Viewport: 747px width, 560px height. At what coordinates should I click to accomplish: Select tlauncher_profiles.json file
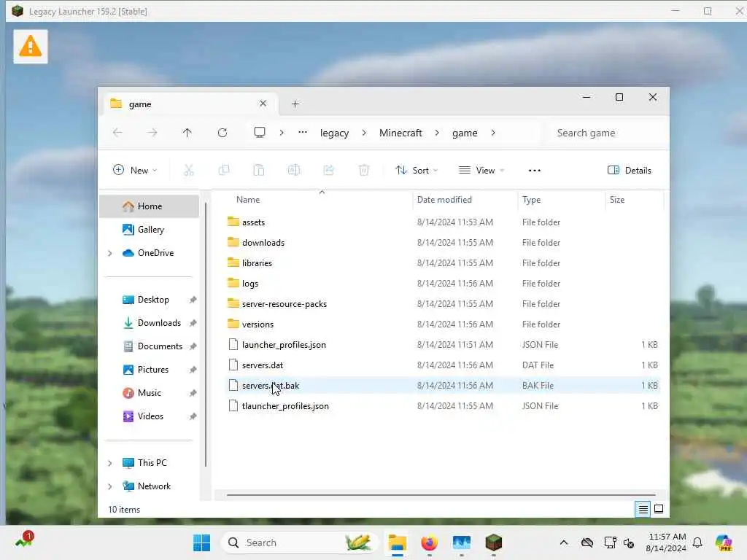[442, 406]
